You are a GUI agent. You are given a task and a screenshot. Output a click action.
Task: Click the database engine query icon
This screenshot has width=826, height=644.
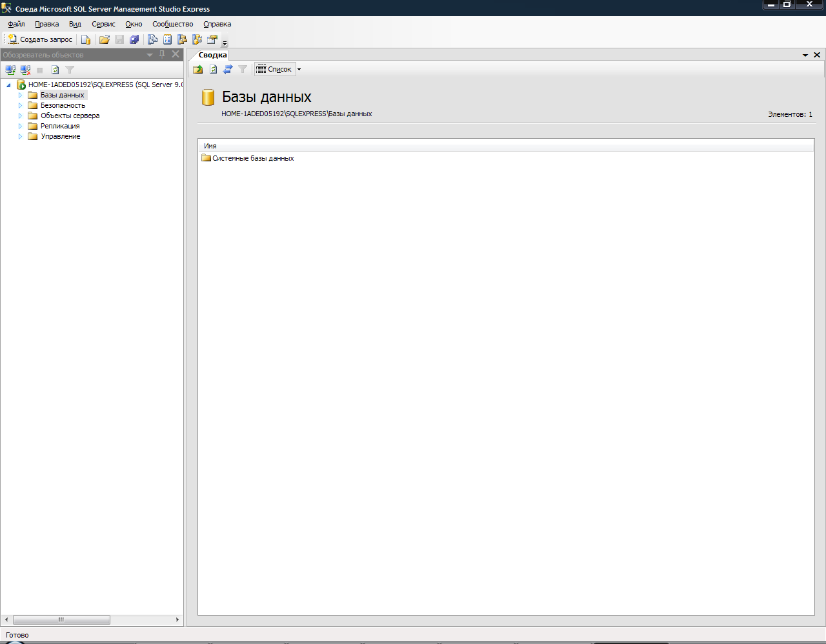[86, 39]
